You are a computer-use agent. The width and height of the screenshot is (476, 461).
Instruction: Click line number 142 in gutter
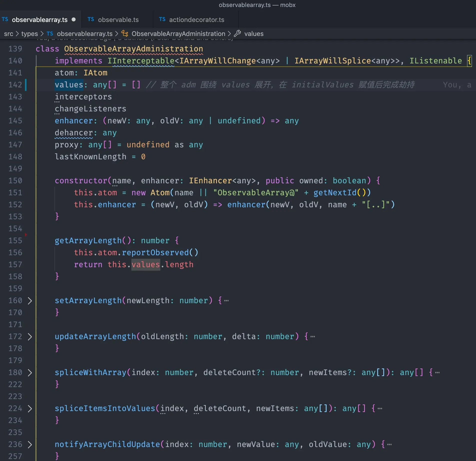[15, 85]
